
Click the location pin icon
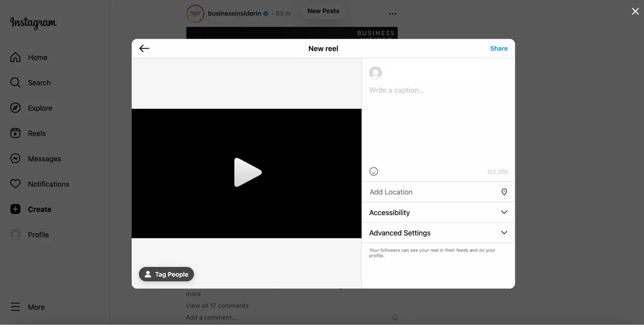[x=504, y=192]
